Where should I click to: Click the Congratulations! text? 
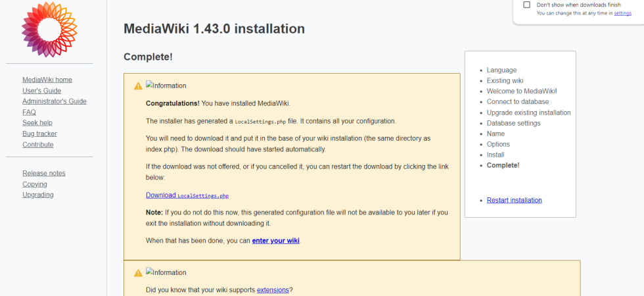tap(172, 103)
